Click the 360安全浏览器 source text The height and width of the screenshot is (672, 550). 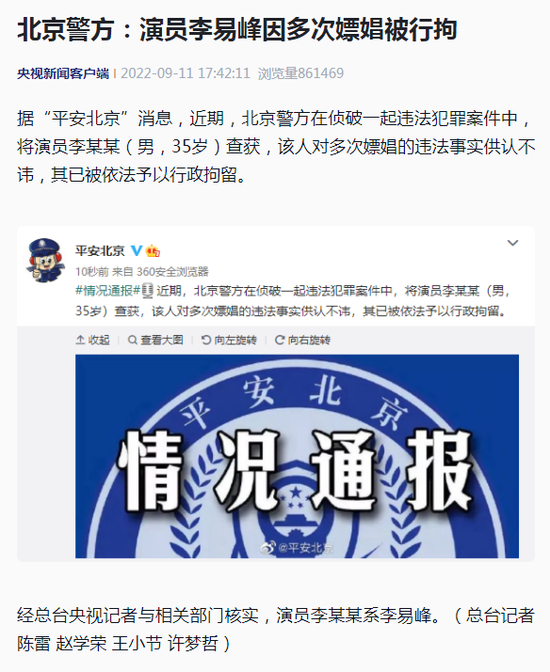coord(172,272)
